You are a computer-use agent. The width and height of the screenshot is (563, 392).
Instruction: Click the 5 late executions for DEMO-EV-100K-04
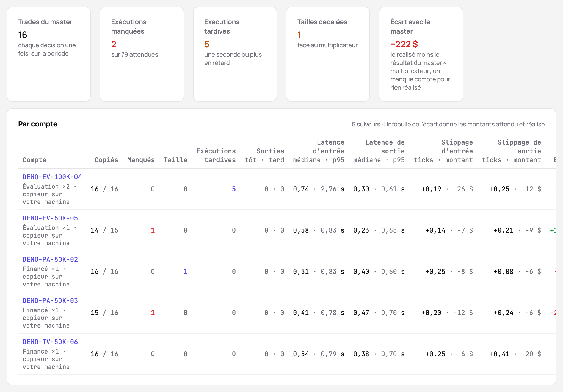click(234, 189)
